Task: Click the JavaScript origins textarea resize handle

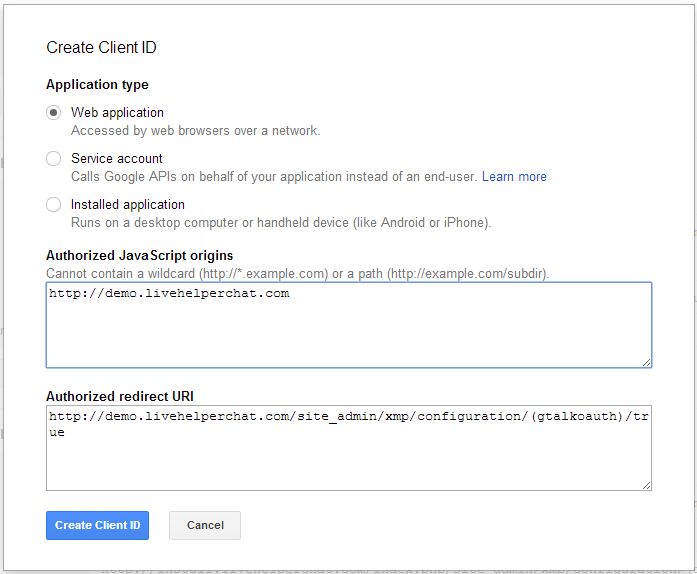Action: click(647, 363)
